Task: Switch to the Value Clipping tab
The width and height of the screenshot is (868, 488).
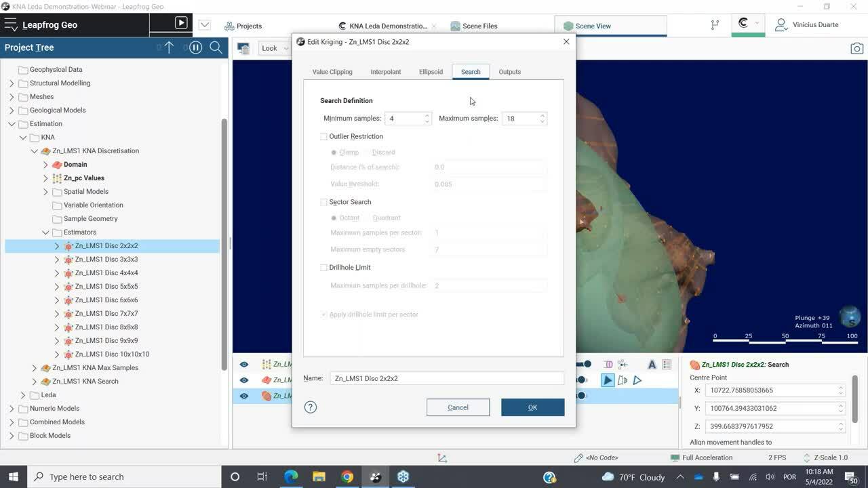Action: tap(332, 72)
